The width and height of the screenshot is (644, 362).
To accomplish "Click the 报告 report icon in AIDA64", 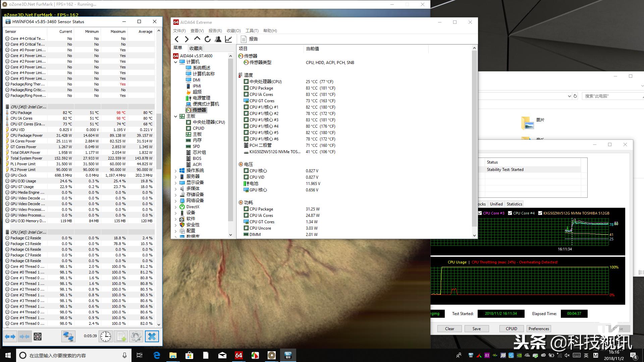I will click(244, 39).
